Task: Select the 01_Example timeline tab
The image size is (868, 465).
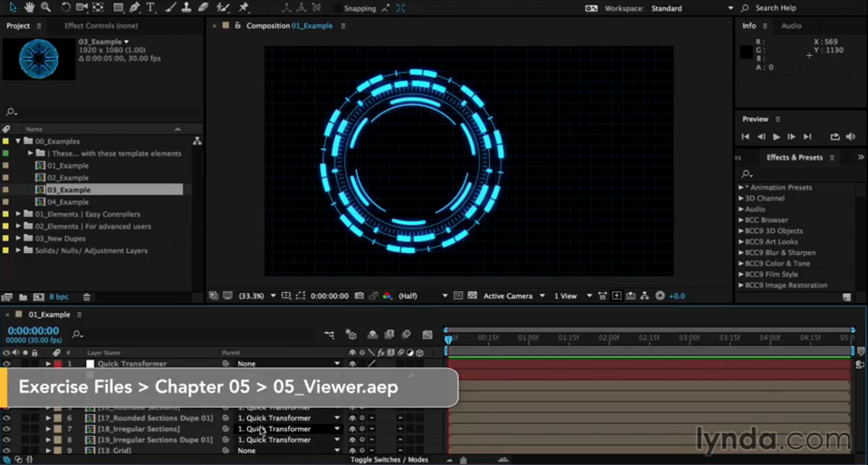Action: [x=49, y=314]
